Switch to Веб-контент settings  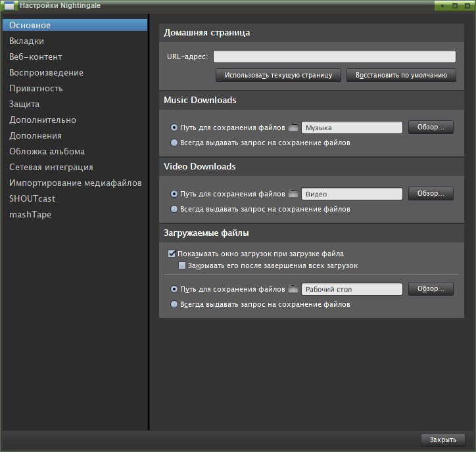coord(75,56)
